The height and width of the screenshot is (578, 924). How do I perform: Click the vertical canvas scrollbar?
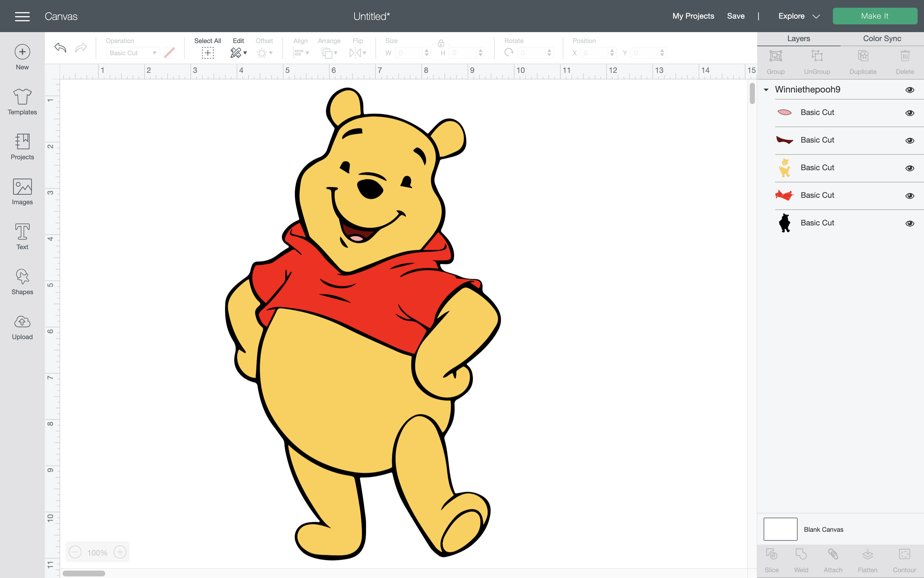[752, 93]
